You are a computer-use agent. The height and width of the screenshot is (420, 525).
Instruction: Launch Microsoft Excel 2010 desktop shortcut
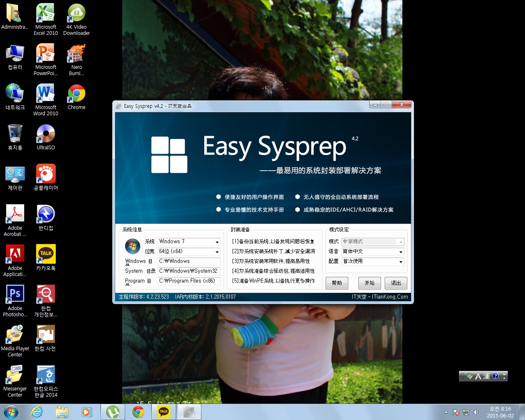coord(46,19)
